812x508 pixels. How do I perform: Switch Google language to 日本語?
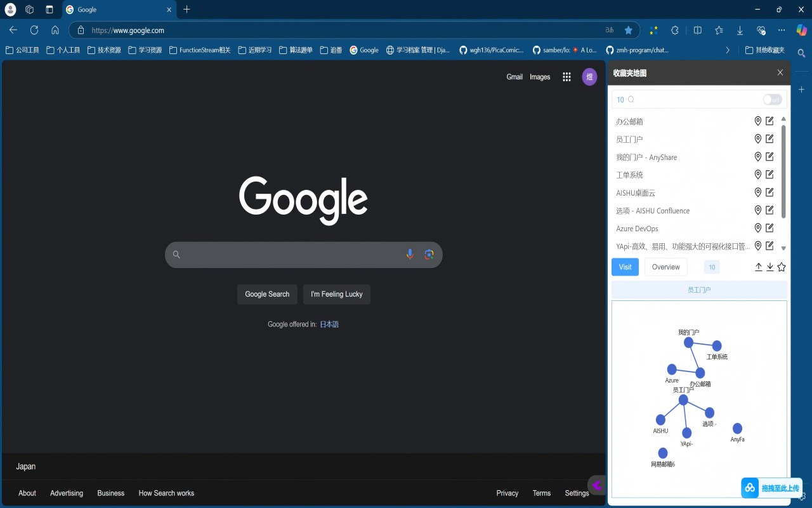pyautogui.click(x=329, y=324)
